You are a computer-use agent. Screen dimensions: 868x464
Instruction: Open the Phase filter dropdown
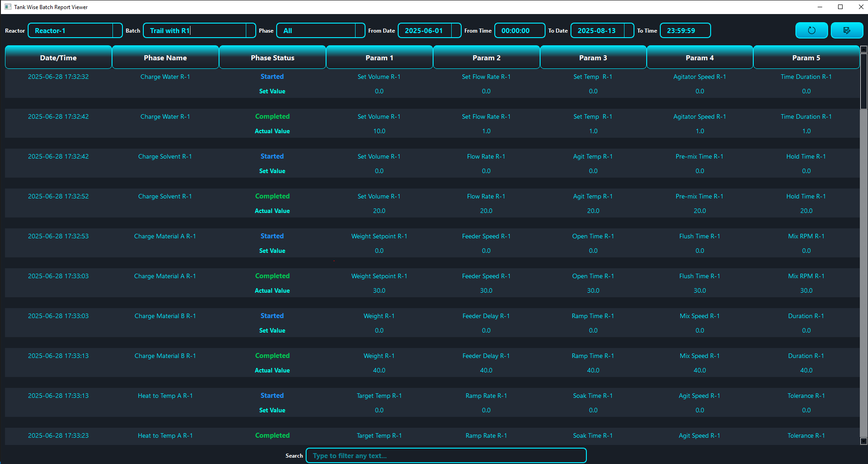coord(360,30)
